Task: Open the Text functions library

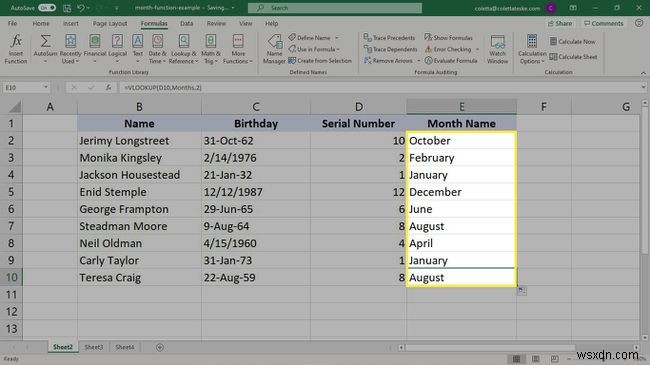Action: pos(138,49)
